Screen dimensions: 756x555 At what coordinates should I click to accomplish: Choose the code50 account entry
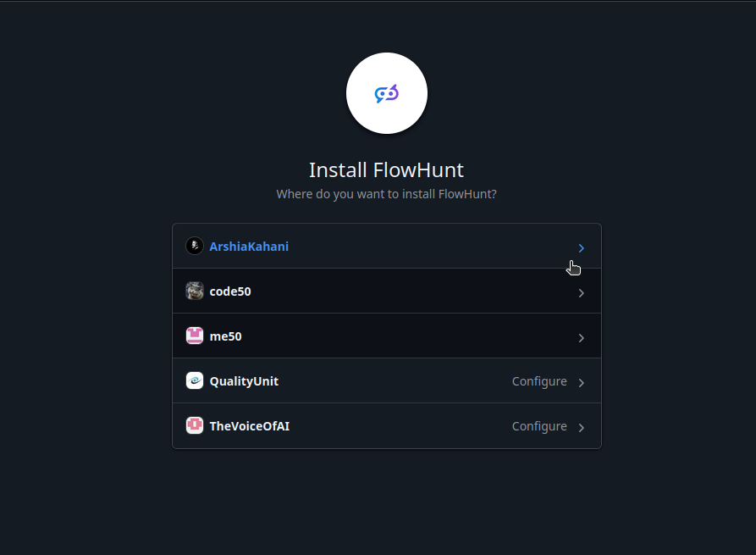[x=230, y=291]
